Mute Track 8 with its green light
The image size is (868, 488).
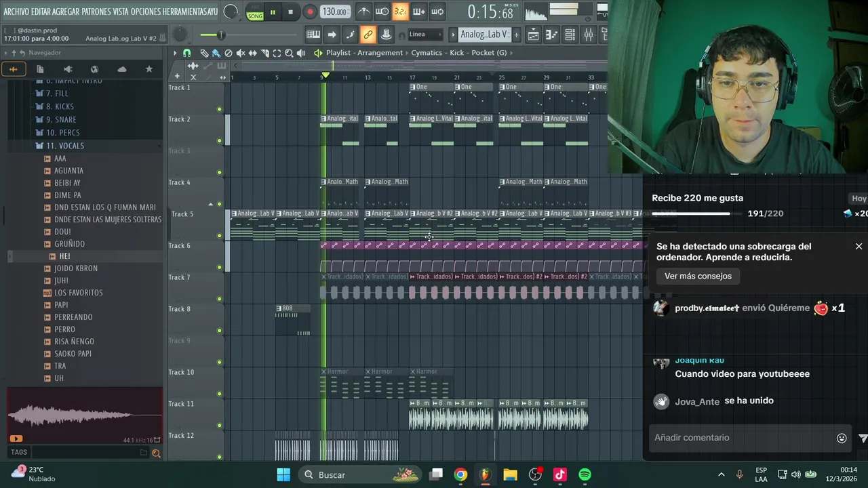tap(219, 331)
